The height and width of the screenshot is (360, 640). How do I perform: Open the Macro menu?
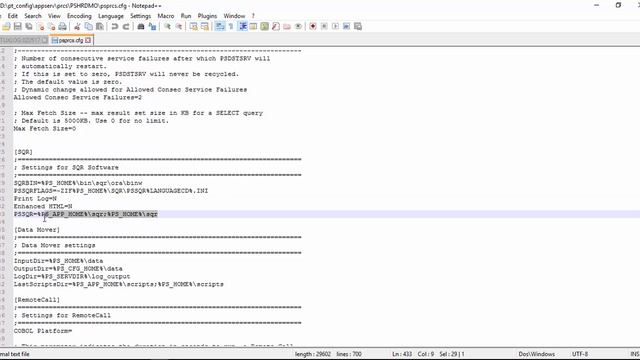[166, 16]
